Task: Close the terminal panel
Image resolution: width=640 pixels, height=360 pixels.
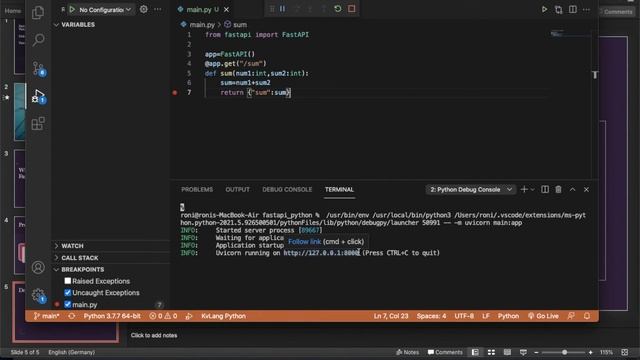Action: tap(586, 189)
